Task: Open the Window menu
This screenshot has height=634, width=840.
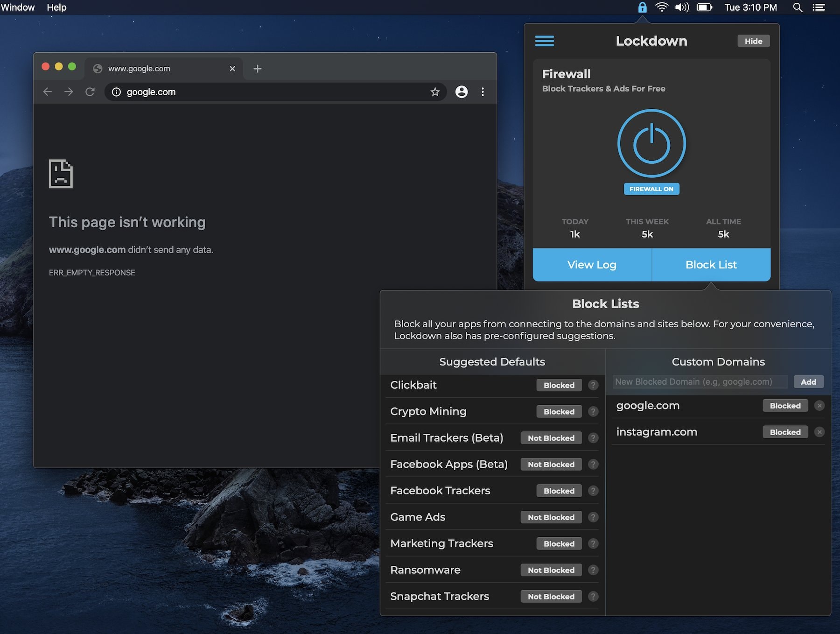Action: [x=18, y=7]
